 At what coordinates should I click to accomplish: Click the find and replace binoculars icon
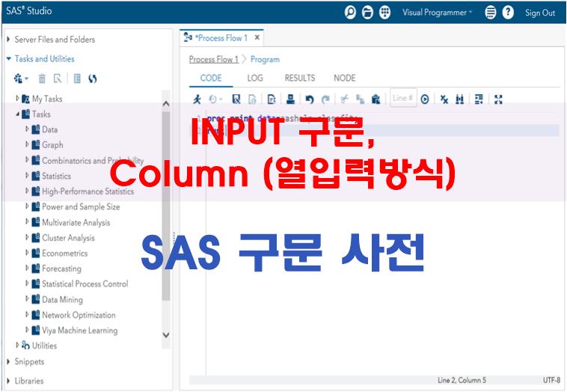point(459,99)
